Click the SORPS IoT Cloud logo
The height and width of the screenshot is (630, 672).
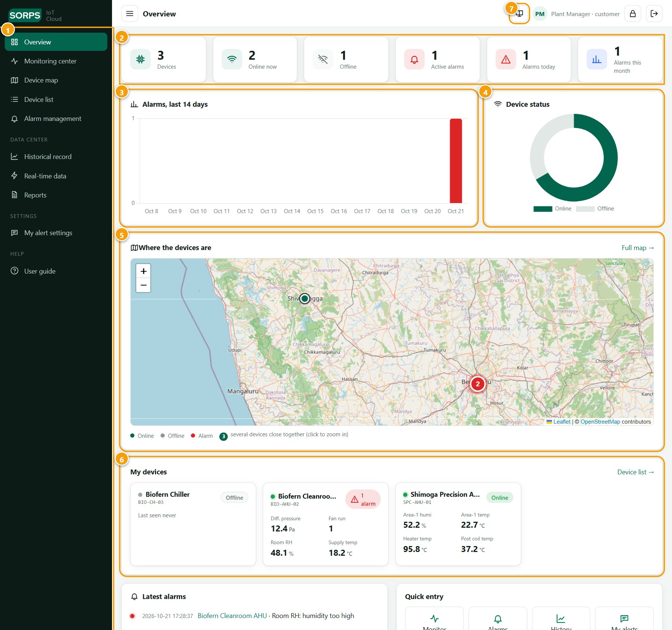point(35,15)
